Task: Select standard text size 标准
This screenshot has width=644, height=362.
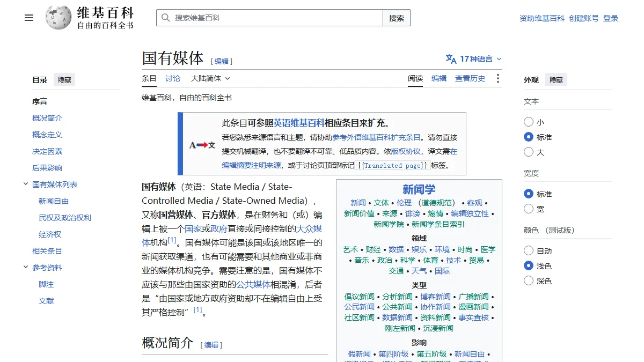Action: tap(529, 137)
